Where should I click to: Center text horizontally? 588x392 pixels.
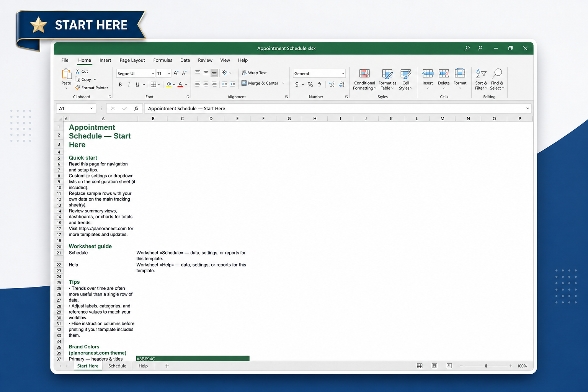click(x=206, y=84)
